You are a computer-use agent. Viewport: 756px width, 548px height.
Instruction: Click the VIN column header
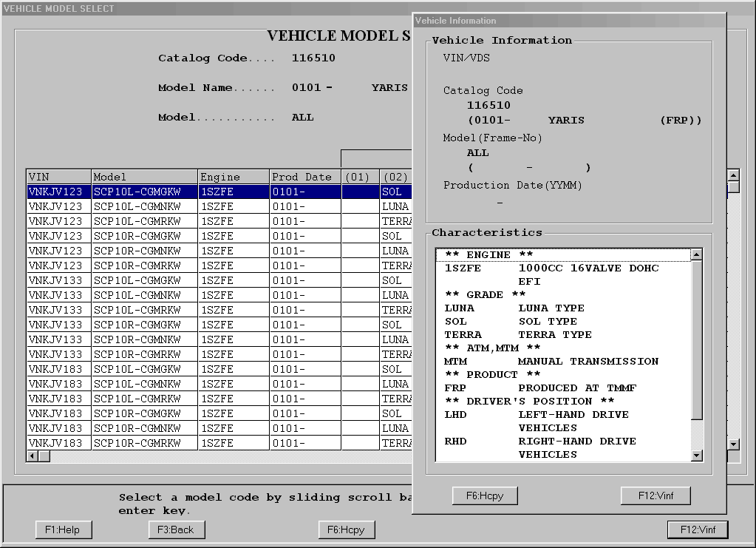(x=58, y=177)
